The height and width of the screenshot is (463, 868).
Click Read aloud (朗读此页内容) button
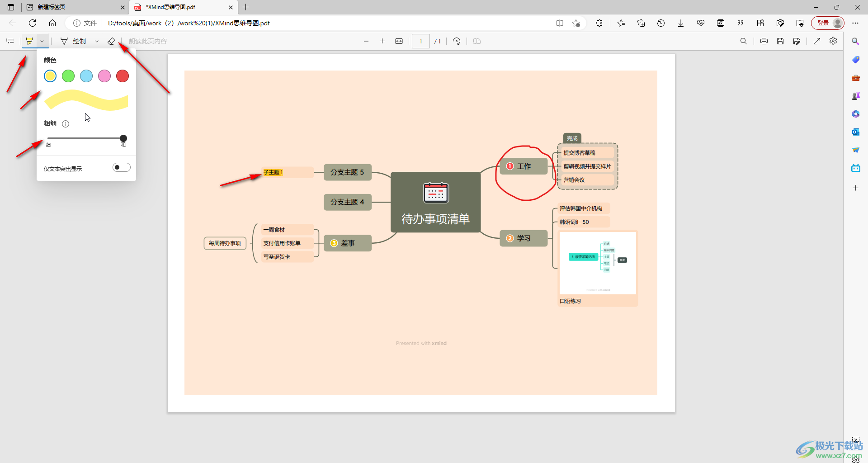(148, 41)
